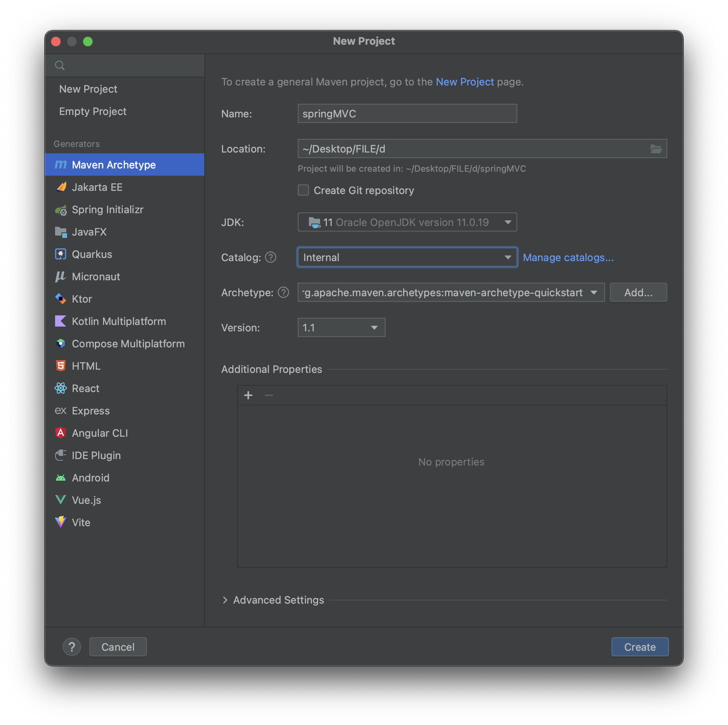The image size is (728, 725).
Task: Select Angular CLI generator label
Action: point(100,433)
